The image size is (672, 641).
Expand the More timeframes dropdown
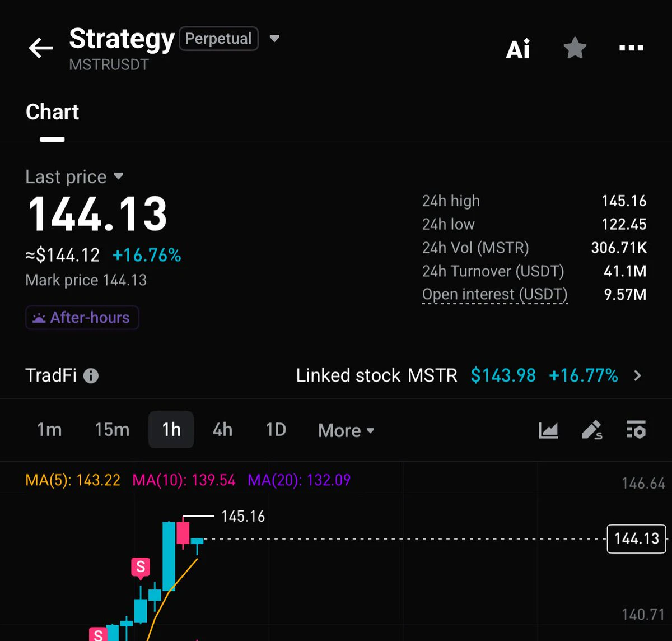tap(346, 430)
